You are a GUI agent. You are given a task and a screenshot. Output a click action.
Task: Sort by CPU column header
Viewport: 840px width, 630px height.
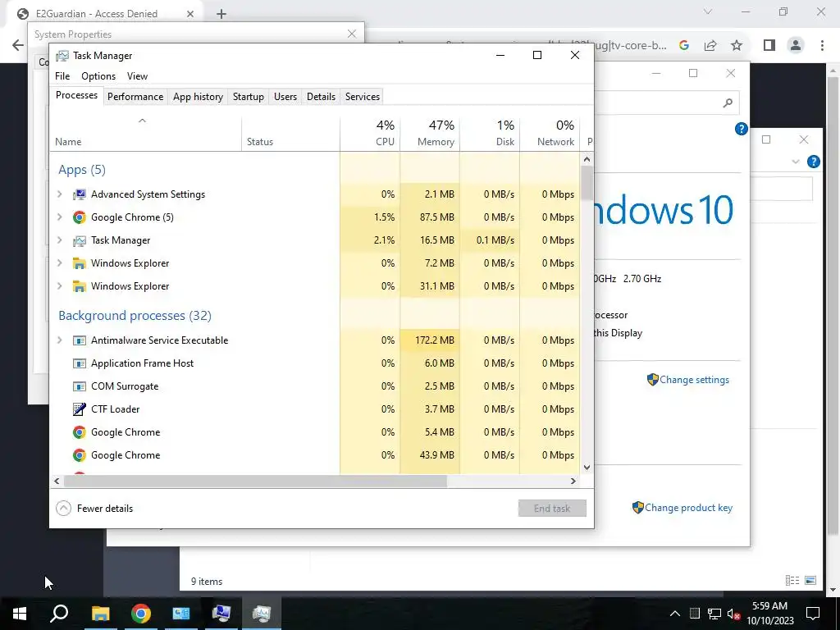(370, 133)
